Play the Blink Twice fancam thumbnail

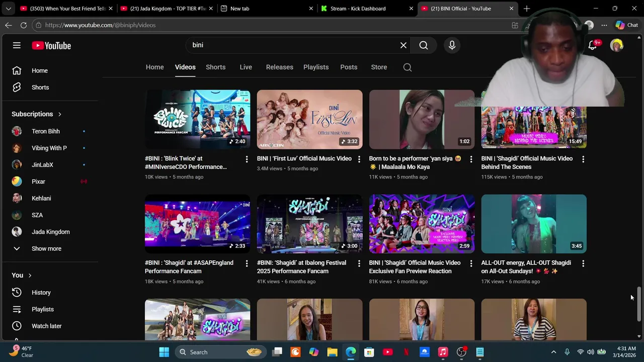coord(197,119)
